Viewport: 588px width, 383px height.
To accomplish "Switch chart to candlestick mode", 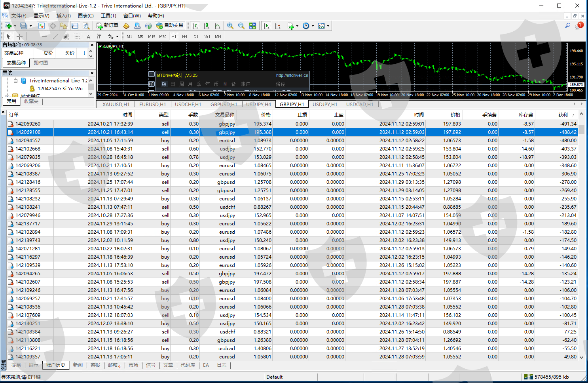I will pos(206,26).
